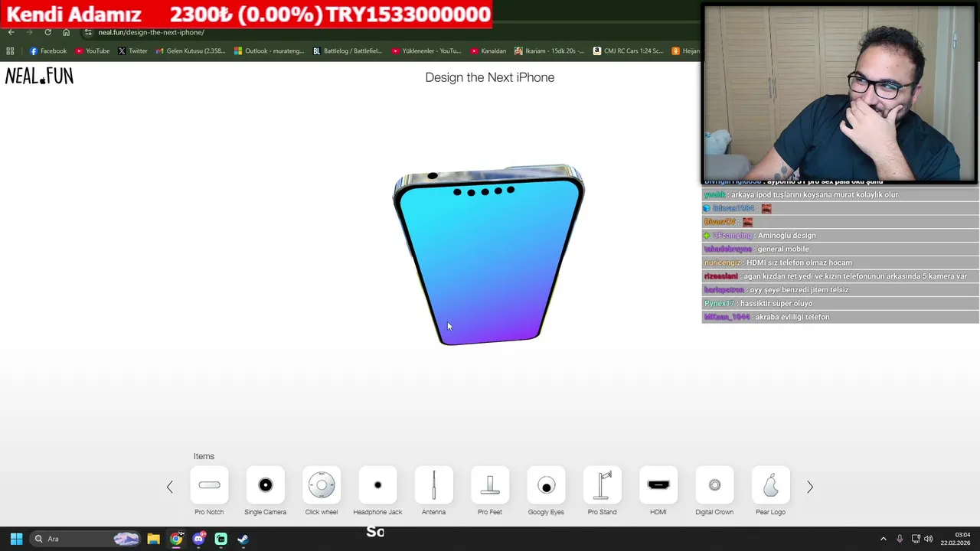The image size is (980, 551).
Task: Go forward in browser
Action: 29,32
